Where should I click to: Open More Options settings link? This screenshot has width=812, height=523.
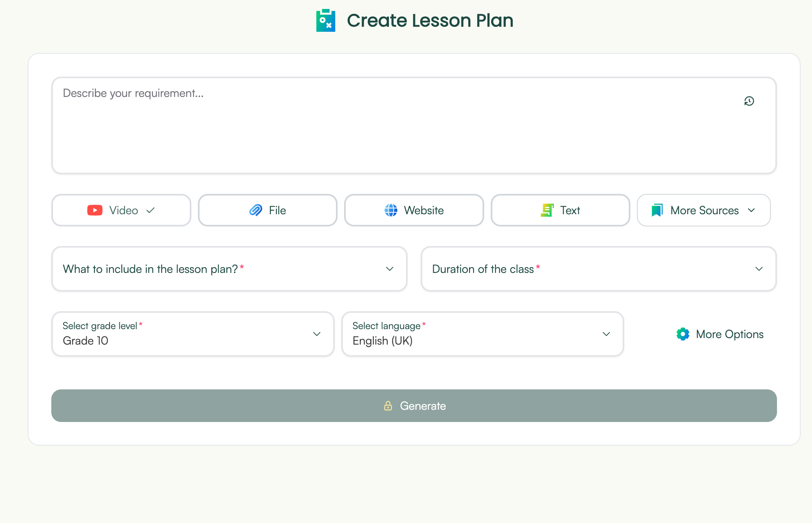[729, 334]
